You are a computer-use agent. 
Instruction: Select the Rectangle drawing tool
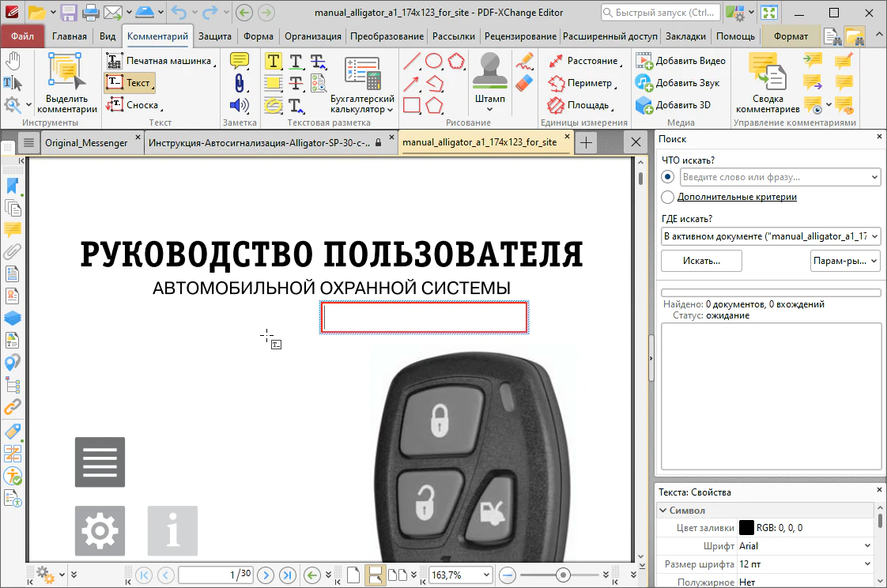(411, 105)
